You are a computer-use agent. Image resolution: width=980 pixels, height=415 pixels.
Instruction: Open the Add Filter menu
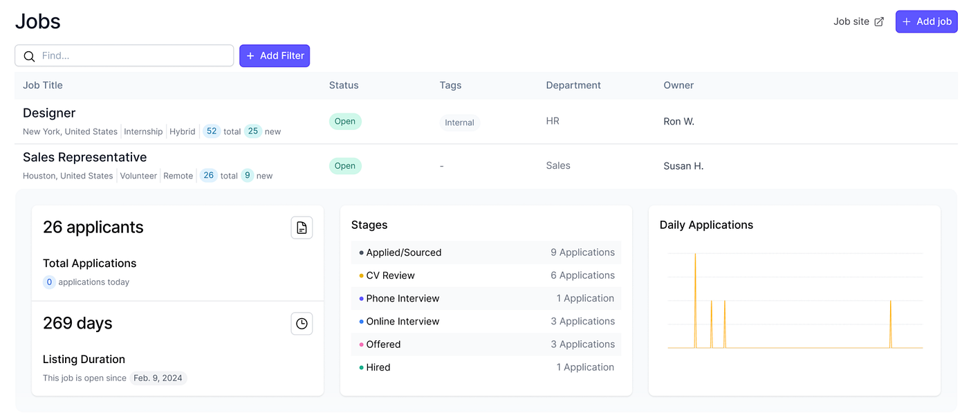click(x=275, y=56)
